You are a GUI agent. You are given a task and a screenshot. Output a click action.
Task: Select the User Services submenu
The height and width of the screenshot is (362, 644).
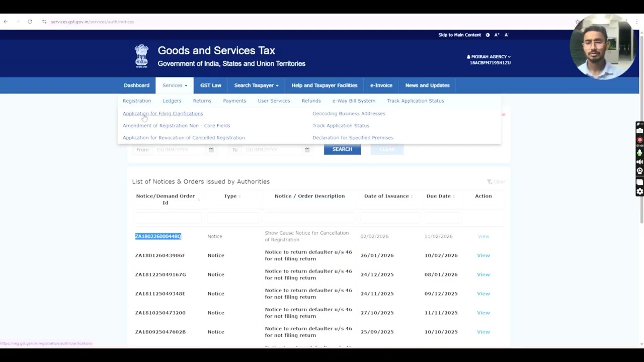pyautogui.click(x=274, y=101)
